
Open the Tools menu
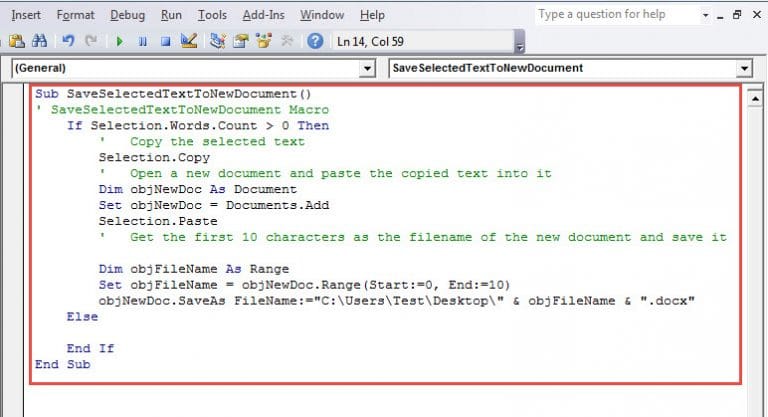tap(212, 16)
